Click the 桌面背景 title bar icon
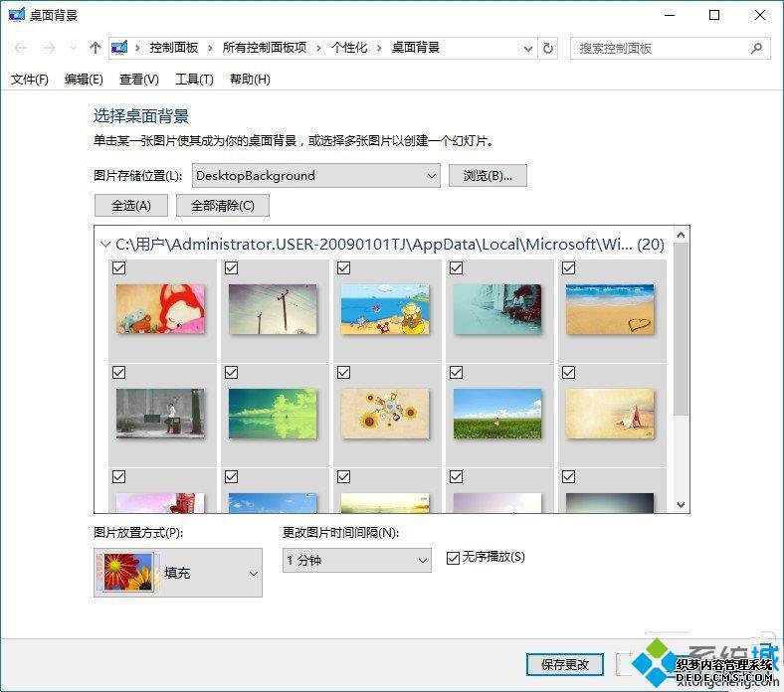Viewport: 784px width, 692px height. point(17,15)
